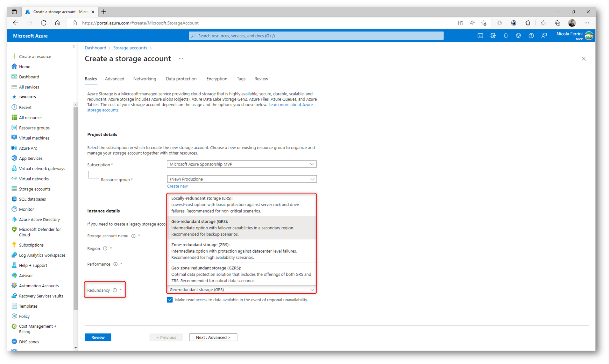Click browser favorites star icon
609x364 pixels.
[484, 23]
